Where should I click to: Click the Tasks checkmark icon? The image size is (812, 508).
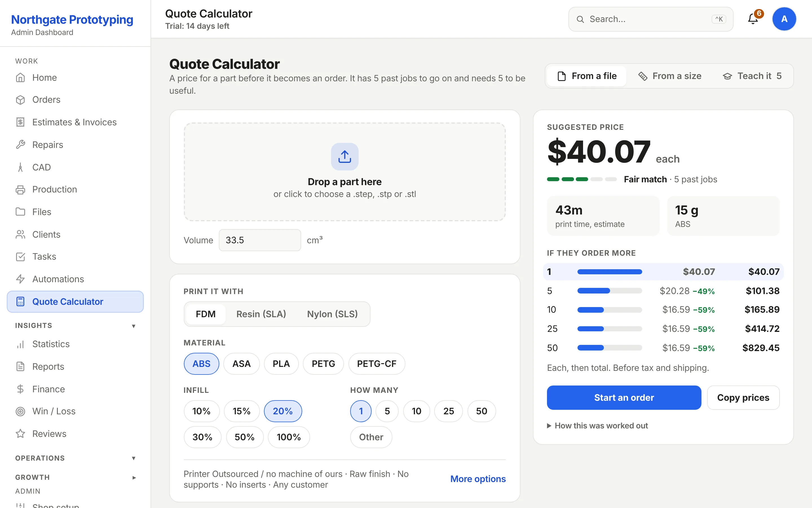click(21, 257)
